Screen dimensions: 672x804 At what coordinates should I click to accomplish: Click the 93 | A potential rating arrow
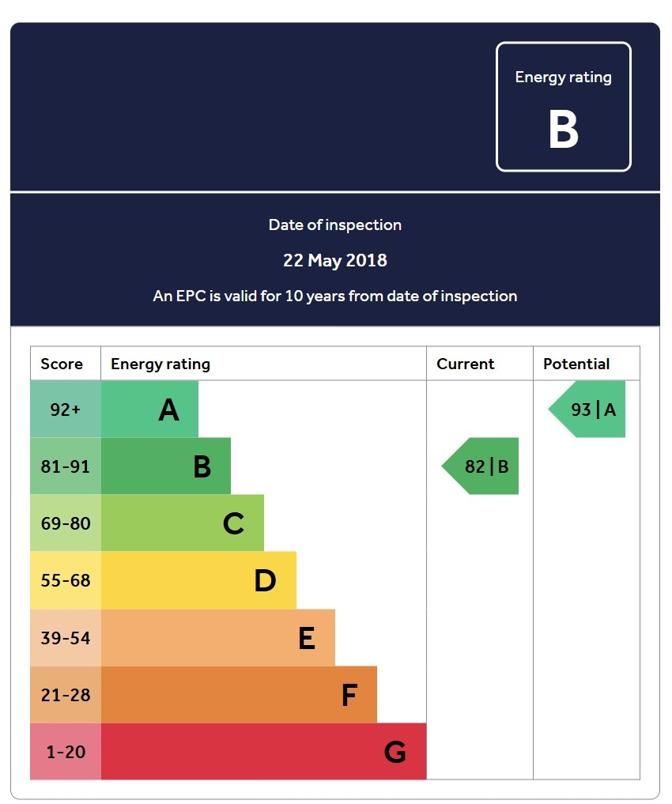point(588,410)
